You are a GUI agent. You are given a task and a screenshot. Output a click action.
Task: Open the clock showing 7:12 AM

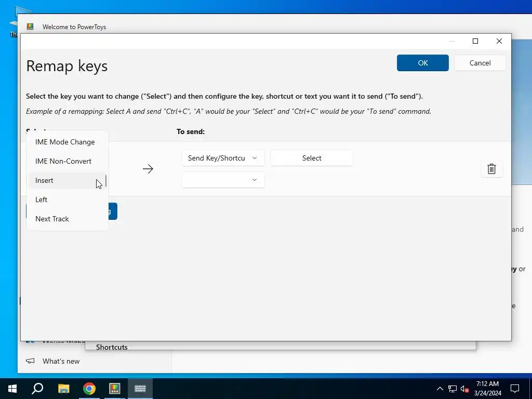pos(487,389)
